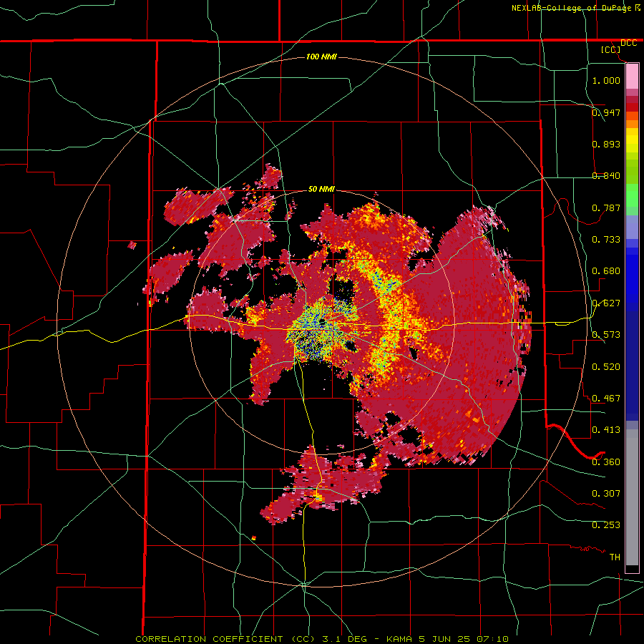Click the 50 NMI range ring label
This screenshot has height=644, width=644.
coord(321,189)
